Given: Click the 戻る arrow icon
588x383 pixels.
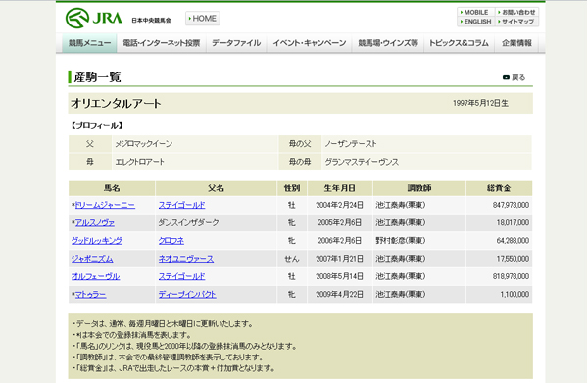Looking at the screenshot, I should click(506, 77).
